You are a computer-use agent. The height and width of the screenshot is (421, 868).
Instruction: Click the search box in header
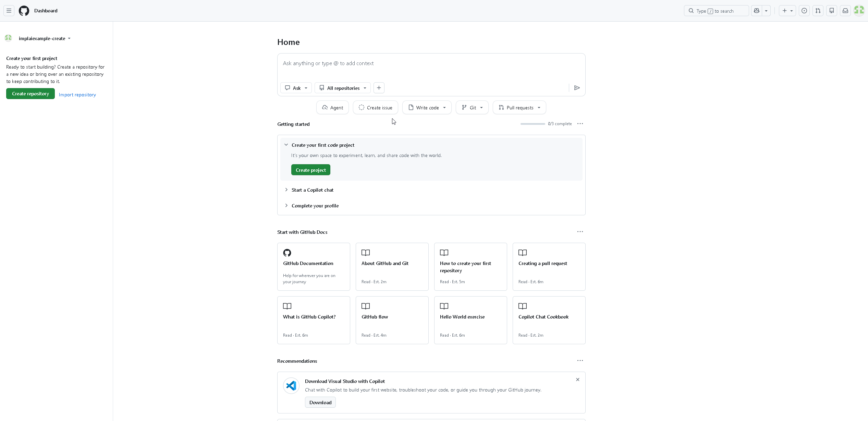click(716, 11)
